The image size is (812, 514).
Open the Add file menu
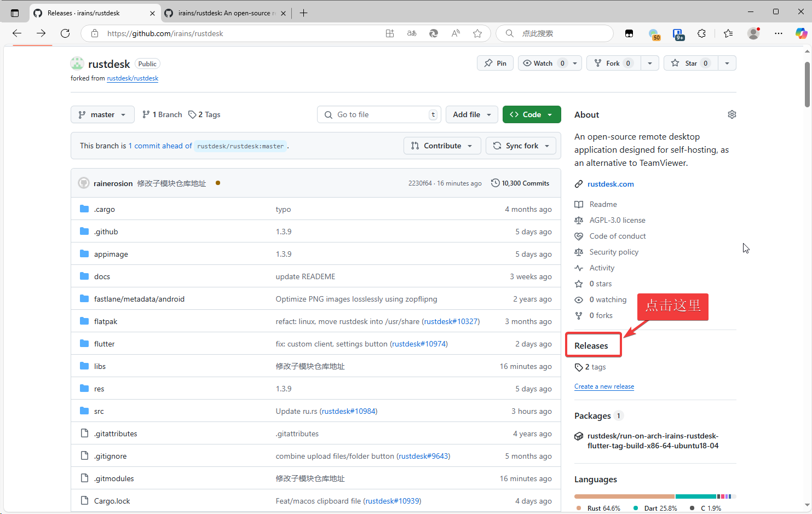471,114
